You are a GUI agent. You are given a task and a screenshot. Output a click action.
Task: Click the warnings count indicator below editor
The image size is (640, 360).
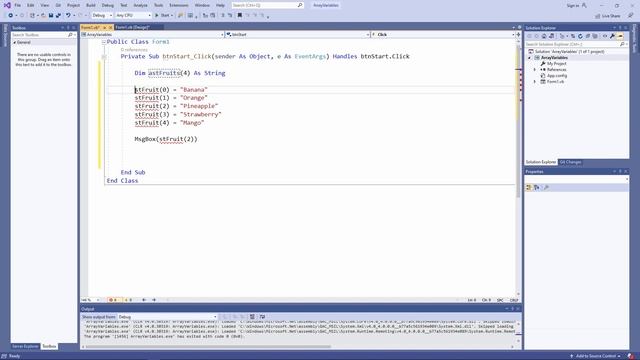(x=128, y=300)
